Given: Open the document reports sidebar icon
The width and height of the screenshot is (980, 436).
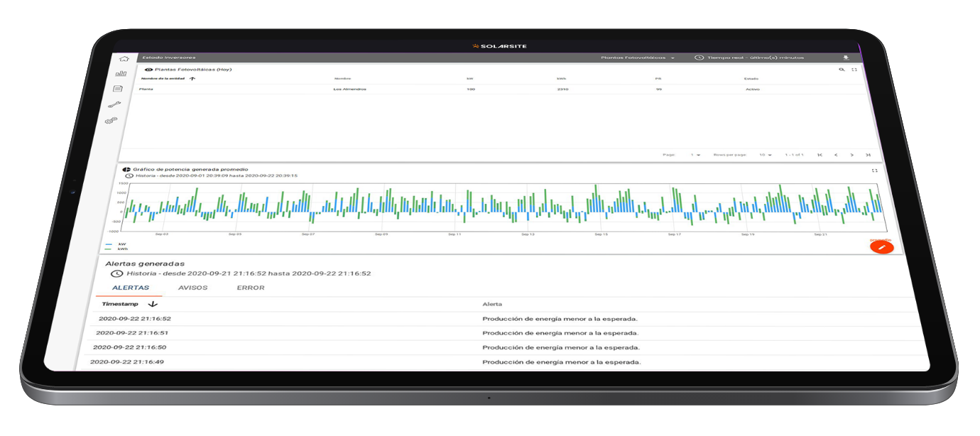Looking at the screenshot, I should coord(118,89).
